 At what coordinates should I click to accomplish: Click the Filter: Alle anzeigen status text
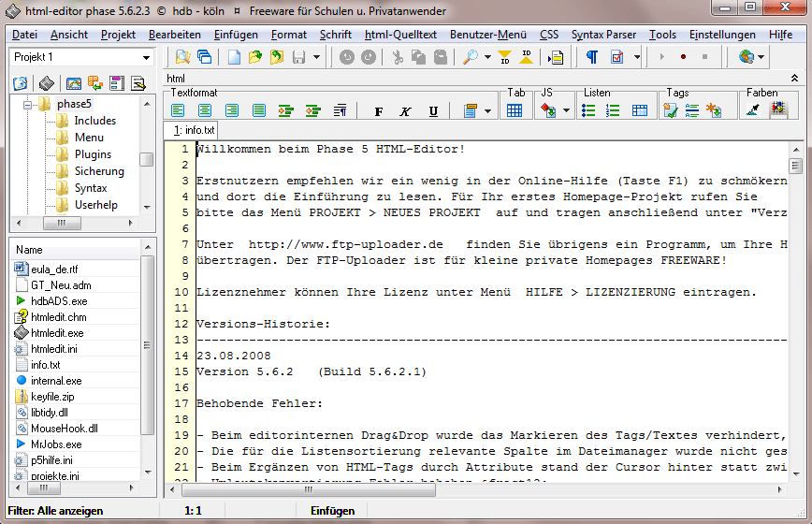pos(55,511)
